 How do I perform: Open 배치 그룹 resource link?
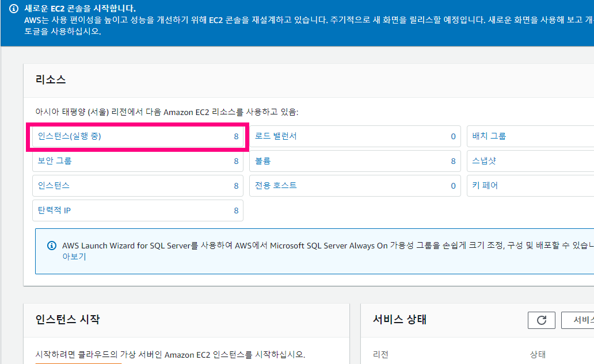coord(489,136)
